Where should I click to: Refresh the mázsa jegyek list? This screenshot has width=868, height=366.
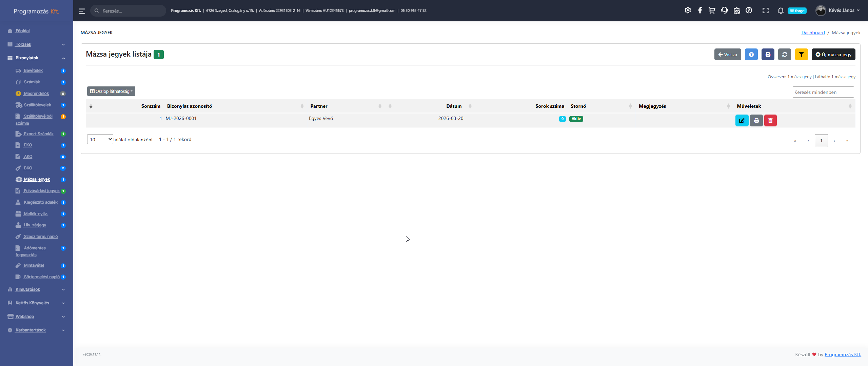(x=785, y=55)
